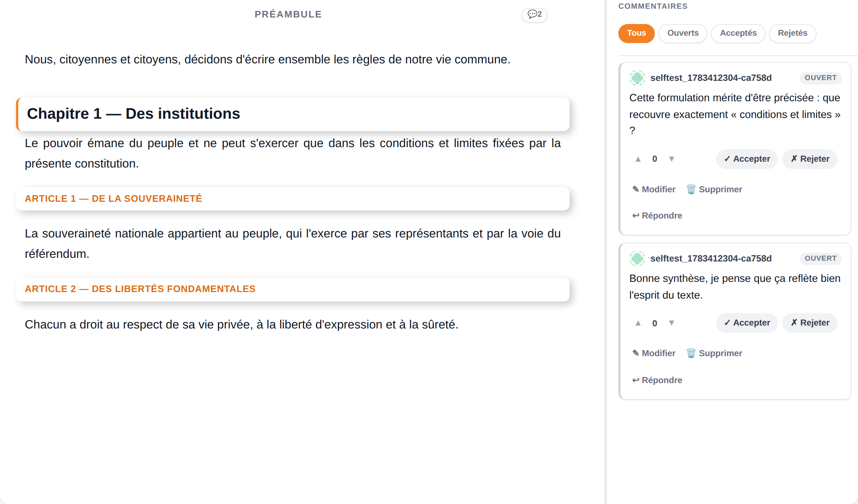
Task: Click the comment text "Cette formulation mérite d'être précisée"
Action: click(x=735, y=114)
